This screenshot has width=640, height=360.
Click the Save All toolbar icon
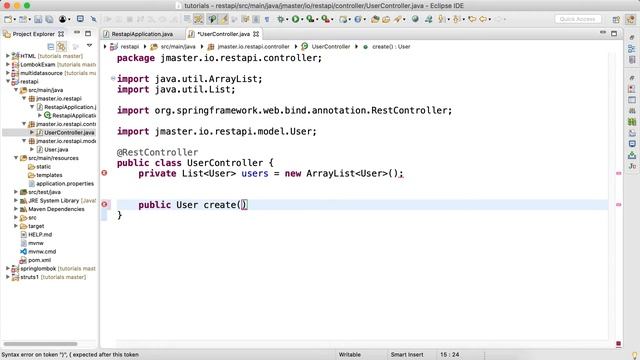[x=49, y=19]
